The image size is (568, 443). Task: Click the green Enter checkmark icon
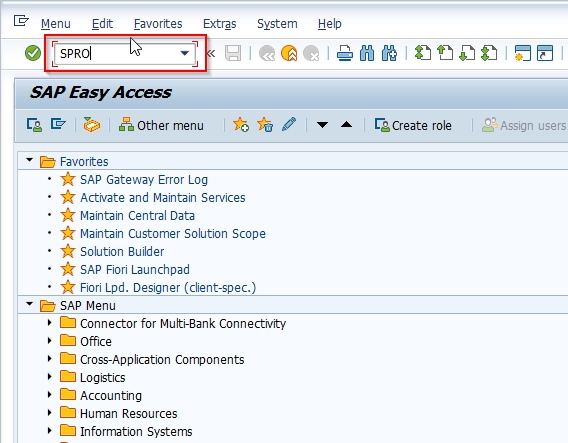(33, 54)
